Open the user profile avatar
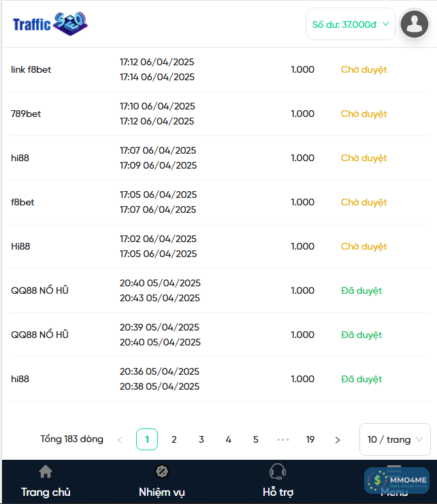The image size is (437, 504). click(x=414, y=24)
